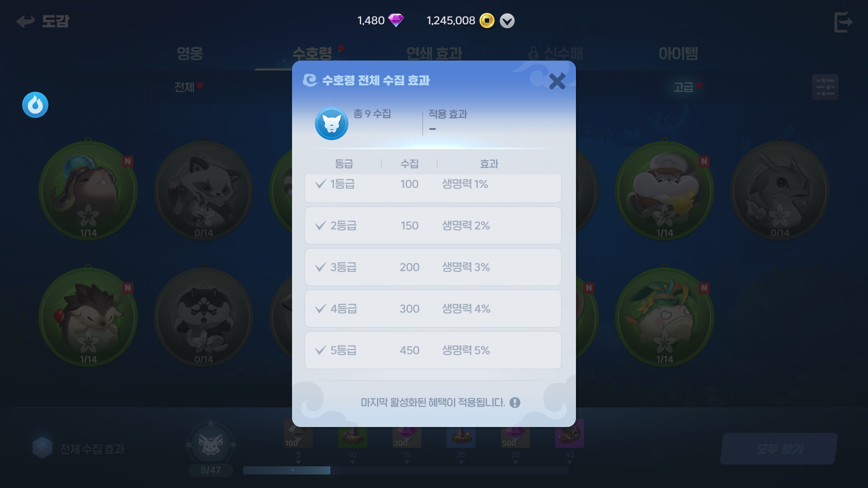Click the back arrow next to 도감

point(25,21)
